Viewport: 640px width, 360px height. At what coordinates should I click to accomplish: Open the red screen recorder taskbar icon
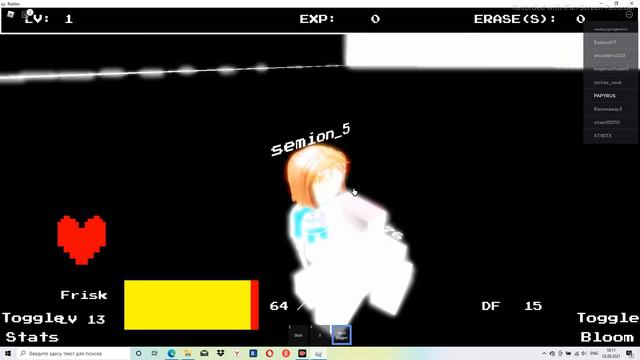coord(302,353)
